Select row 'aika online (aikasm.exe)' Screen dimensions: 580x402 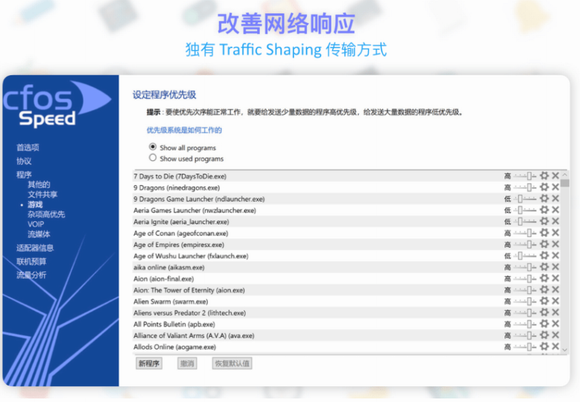coord(345,267)
